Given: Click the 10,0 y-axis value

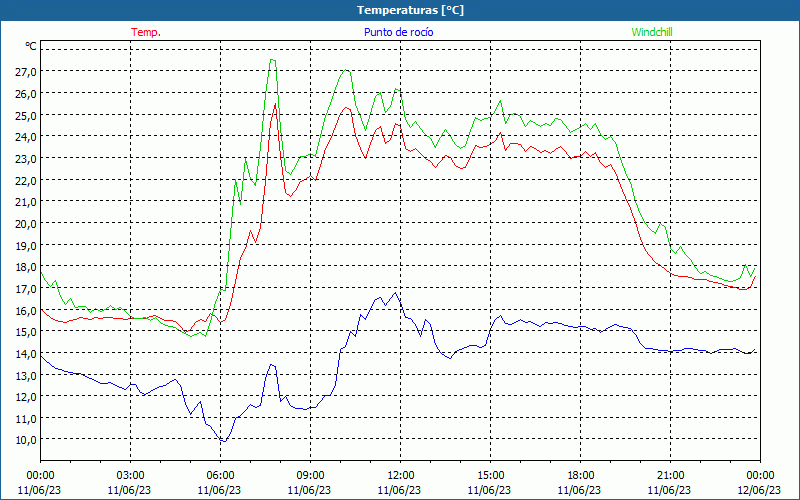Looking at the screenshot, I should (x=26, y=440).
